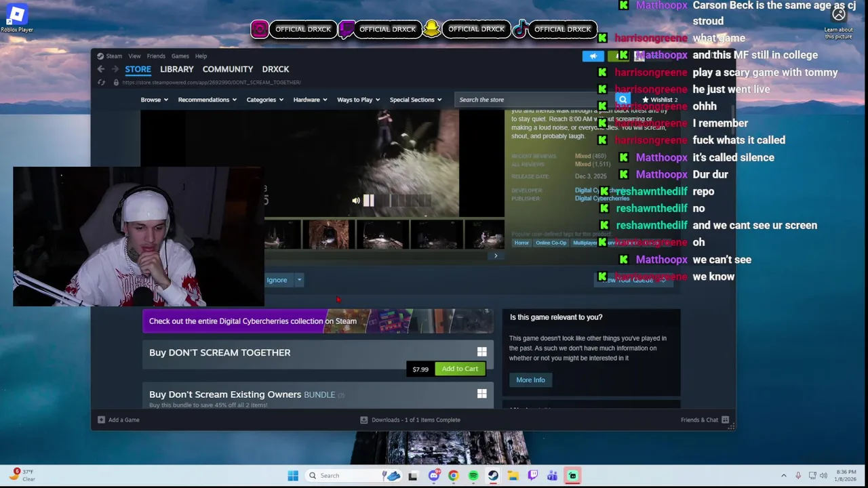Open the Digital Cybercherries collection banner
Screen dimensions: 868x488
(x=317, y=321)
